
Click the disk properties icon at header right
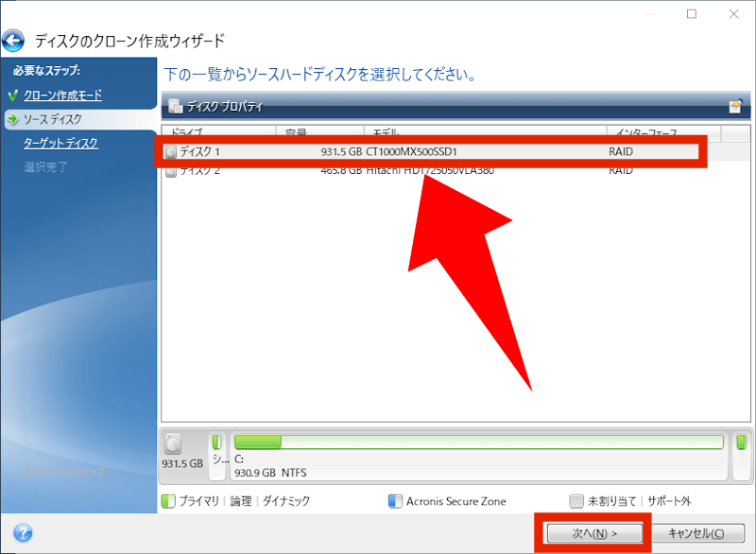(736, 106)
